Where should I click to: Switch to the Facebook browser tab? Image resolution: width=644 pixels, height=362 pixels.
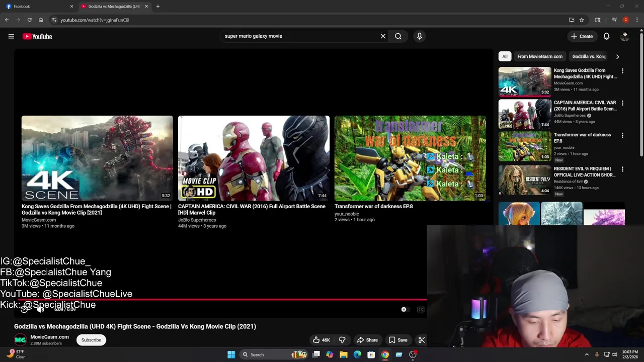(x=38, y=7)
